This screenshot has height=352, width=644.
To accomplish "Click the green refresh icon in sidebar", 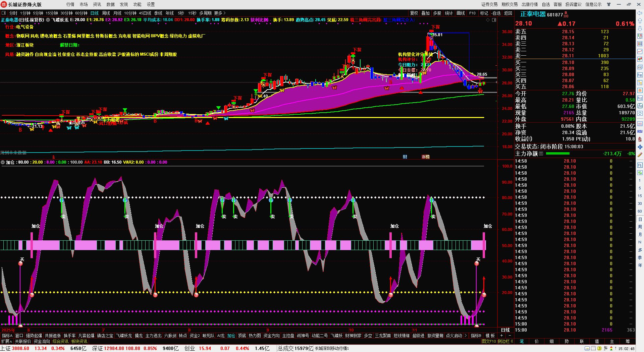I will click(x=640, y=173).
